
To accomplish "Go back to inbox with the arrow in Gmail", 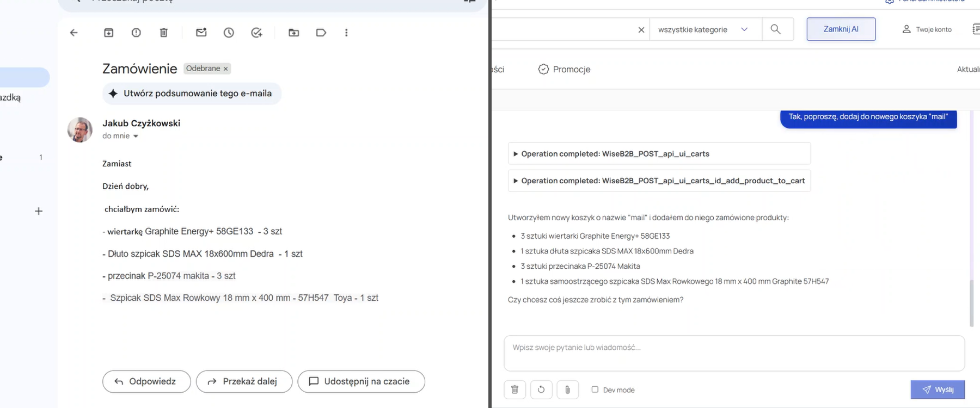I will pyautogui.click(x=74, y=33).
